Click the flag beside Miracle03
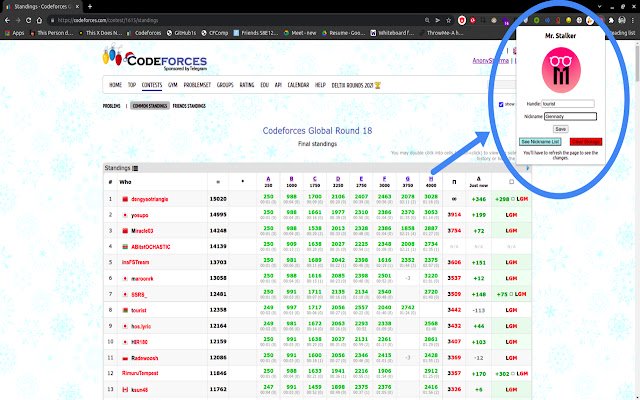 point(125,231)
